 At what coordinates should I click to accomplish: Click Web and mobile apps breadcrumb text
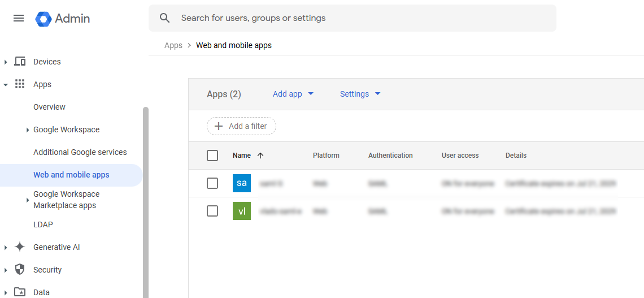(234, 45)
